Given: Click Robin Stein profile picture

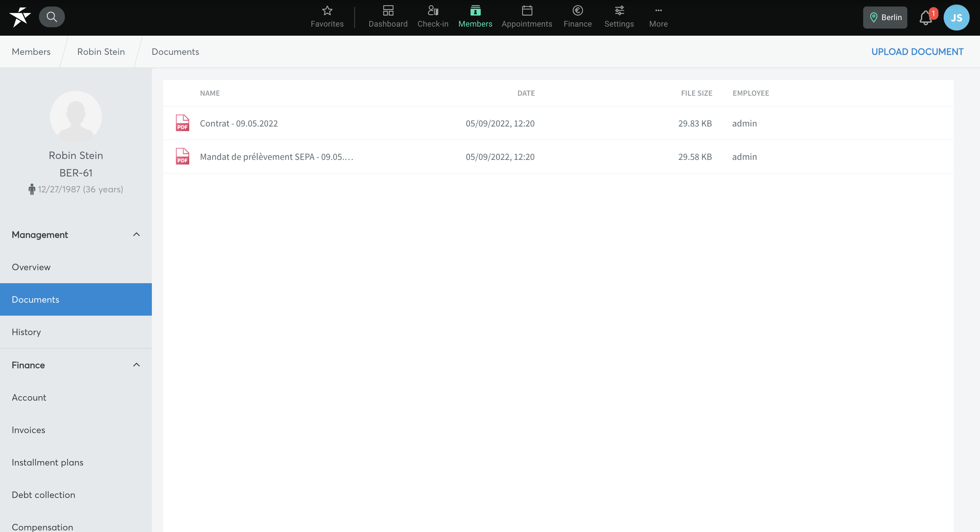Looking at the screenshot, I should pos(76,117).
